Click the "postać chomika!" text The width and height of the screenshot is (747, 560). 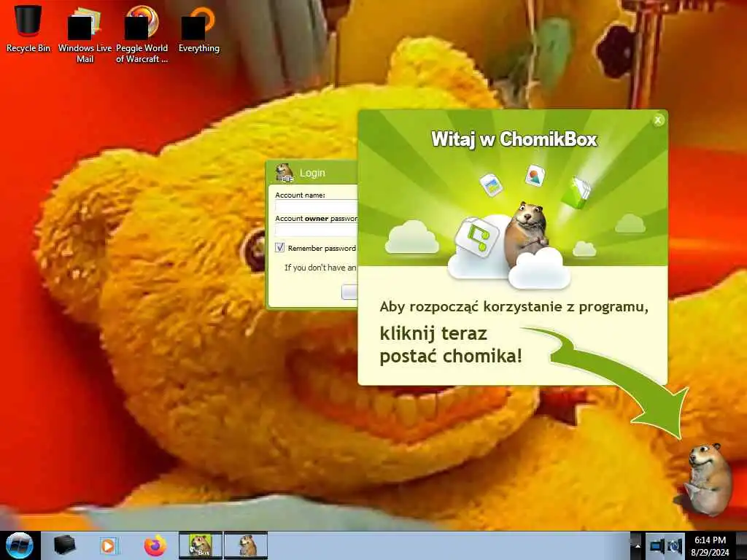point(451,356)
